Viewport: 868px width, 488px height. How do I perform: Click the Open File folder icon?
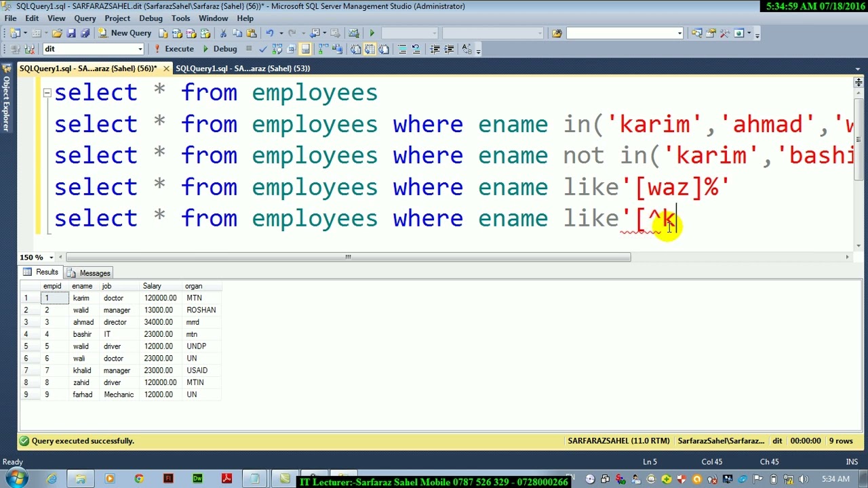(57, 33)
